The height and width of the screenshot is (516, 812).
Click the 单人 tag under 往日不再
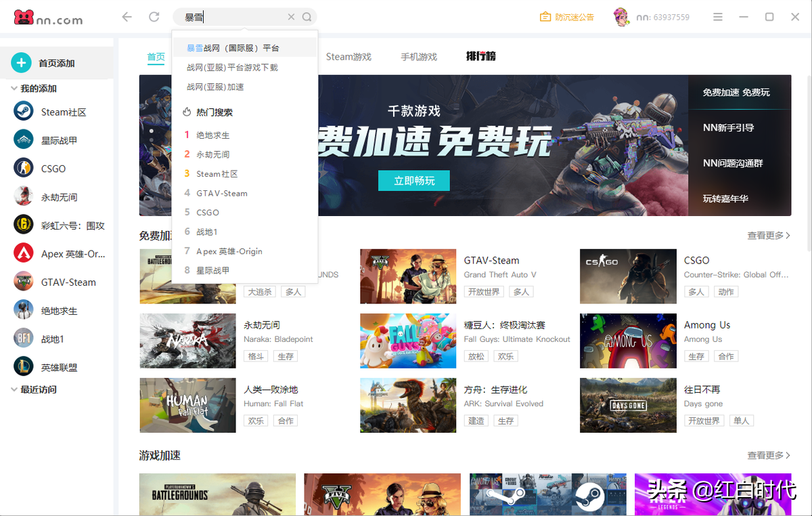[x=741, y=421]
